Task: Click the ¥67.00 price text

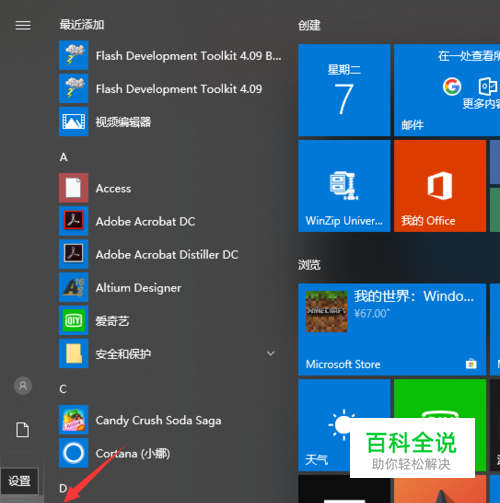Action: [x=371, y=313]
